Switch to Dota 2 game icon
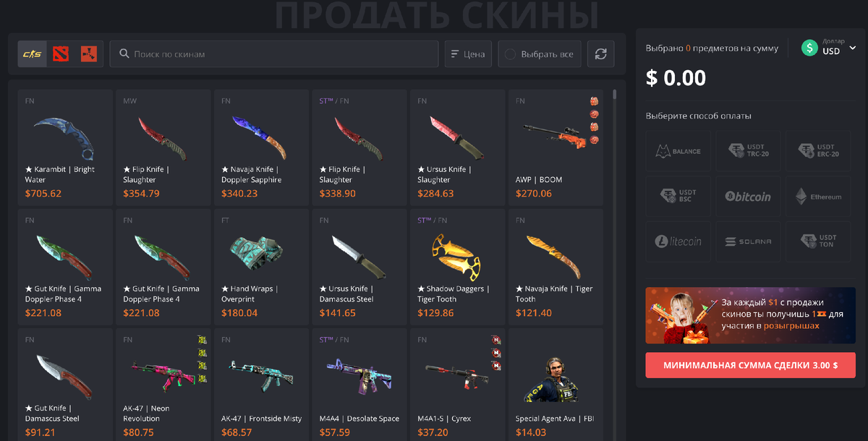This screenshot has height=441, width=868. pyautogui.click(x=61, y=54)
